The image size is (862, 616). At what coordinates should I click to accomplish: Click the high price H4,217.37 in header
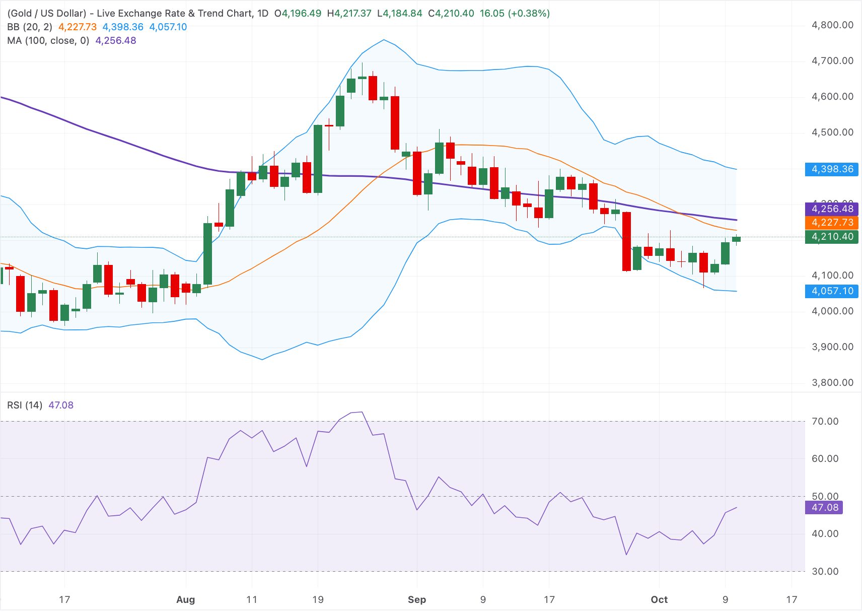(349, 13)
